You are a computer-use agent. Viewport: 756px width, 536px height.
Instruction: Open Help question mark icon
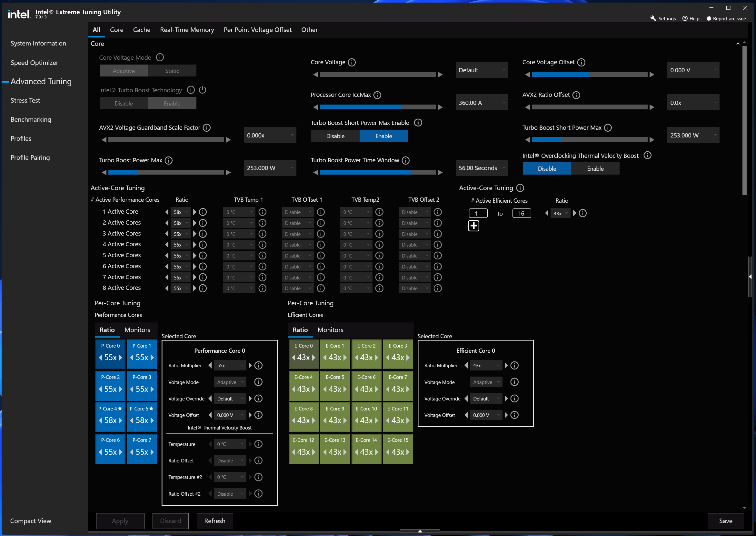tap(685, 18)
